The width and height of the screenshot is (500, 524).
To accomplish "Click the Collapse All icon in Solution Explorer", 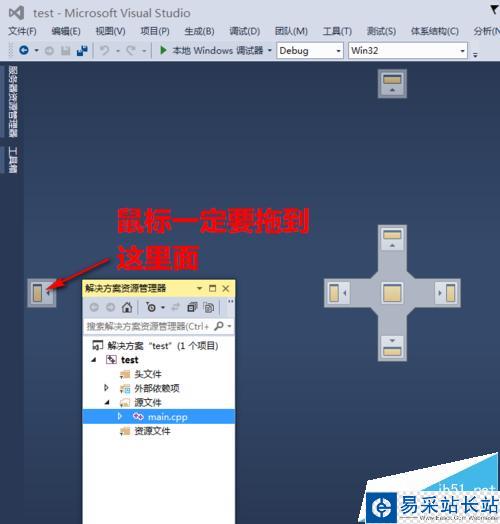I will [192, 307].
